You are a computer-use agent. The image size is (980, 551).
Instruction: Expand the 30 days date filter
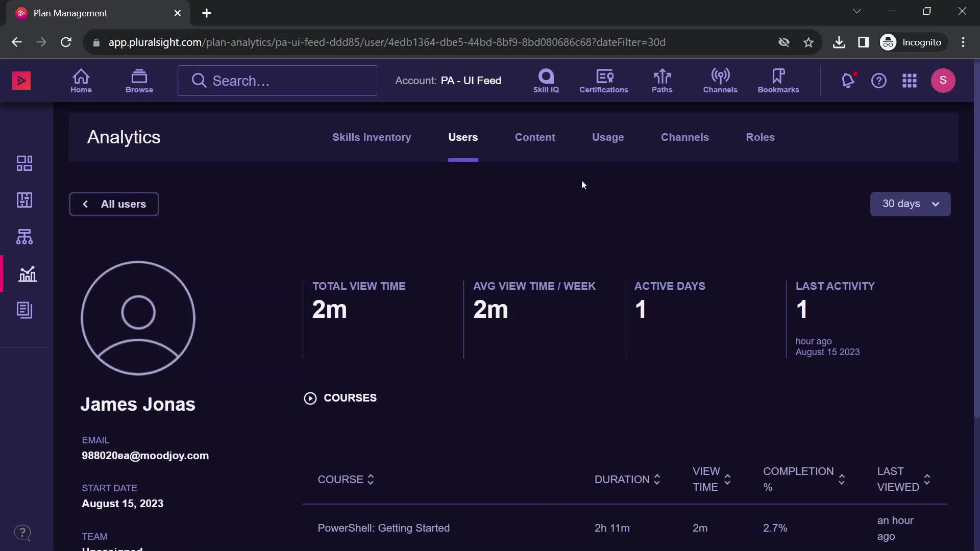[x=910, y=204]
